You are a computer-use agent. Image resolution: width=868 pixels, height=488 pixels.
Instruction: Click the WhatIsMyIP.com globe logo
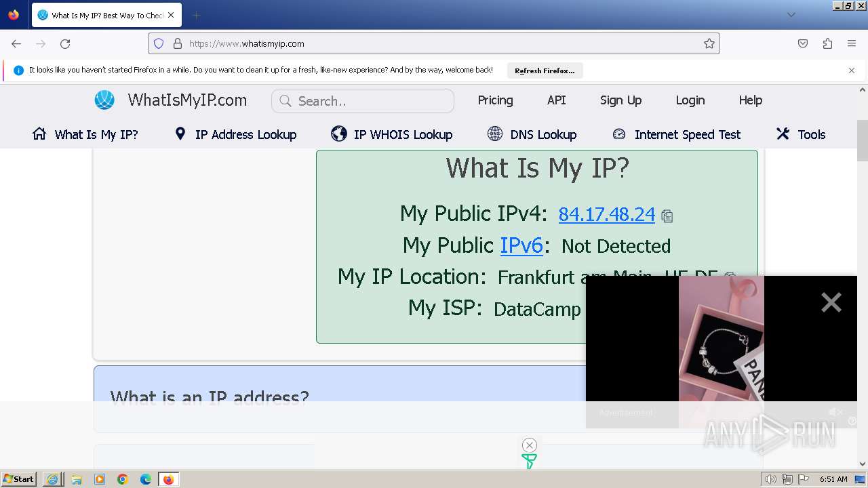(104, 100)
